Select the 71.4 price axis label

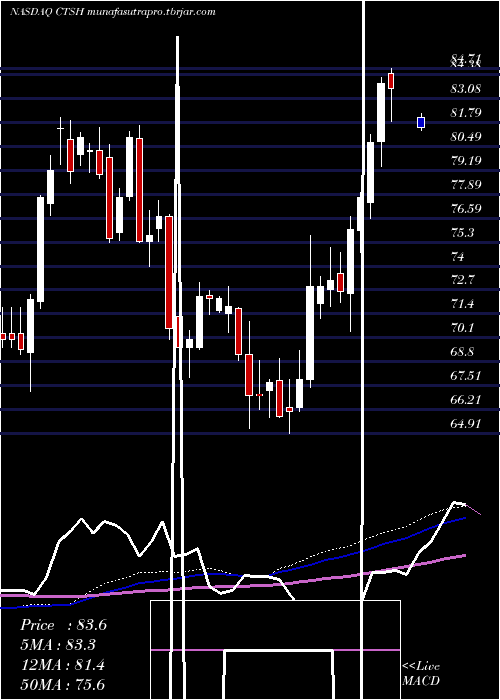(462, 304)
